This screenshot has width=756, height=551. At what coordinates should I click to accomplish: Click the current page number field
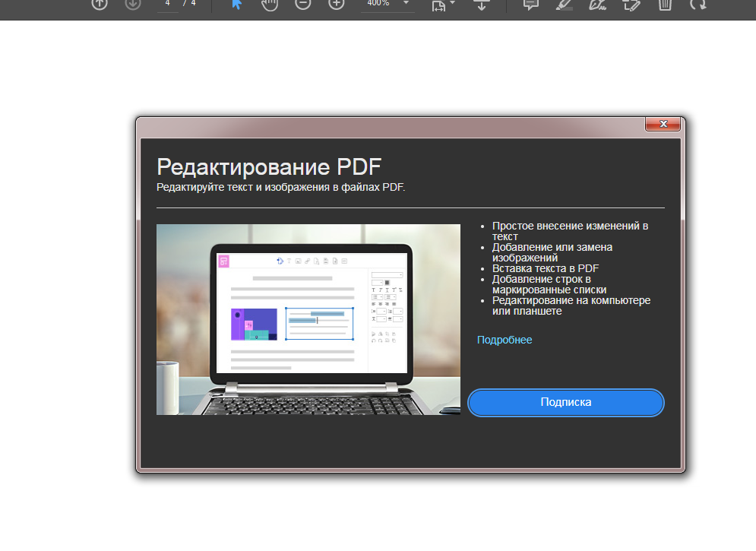click(168, 4)
